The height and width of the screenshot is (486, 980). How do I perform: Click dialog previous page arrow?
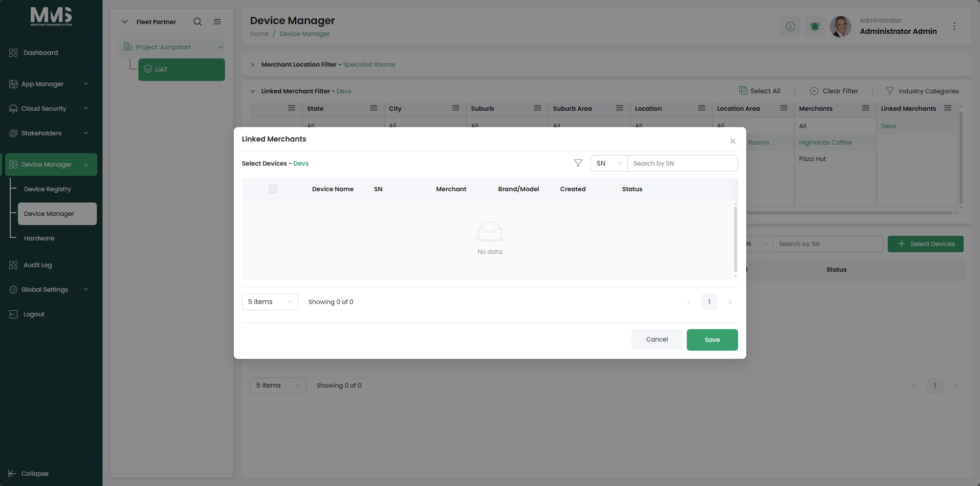pyautogui.click(x=689, y=302)
